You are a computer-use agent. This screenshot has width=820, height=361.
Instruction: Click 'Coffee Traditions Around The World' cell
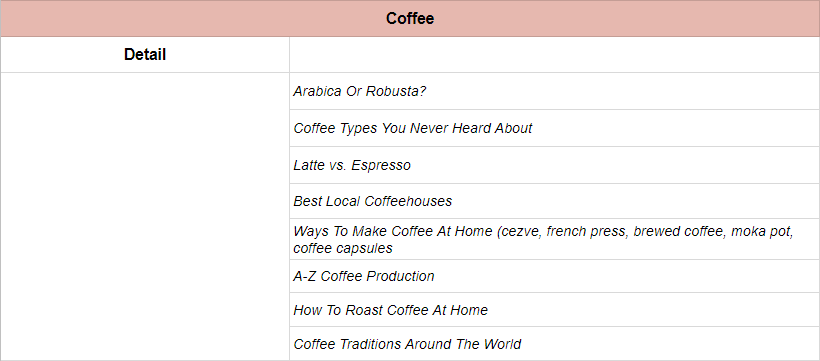[x=554, y=344]
